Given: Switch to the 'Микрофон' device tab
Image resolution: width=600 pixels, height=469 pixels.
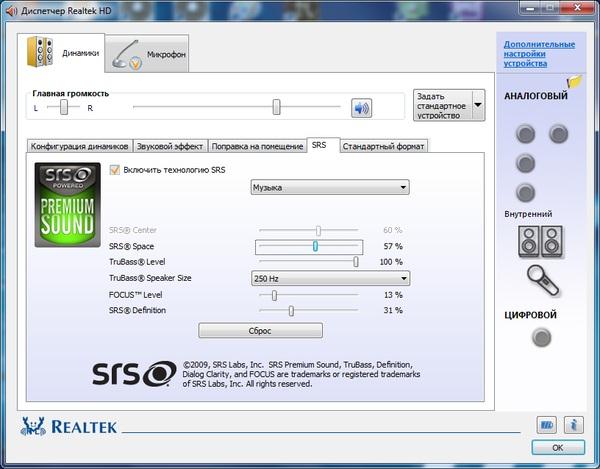Looking at the screenshot, I should (x=147, y=54).
